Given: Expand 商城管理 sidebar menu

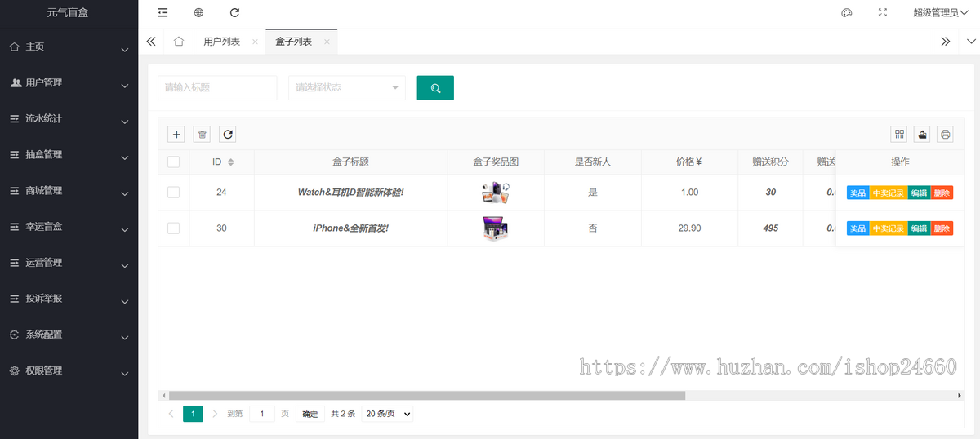Looking at the screenshot, I should 69,191.
